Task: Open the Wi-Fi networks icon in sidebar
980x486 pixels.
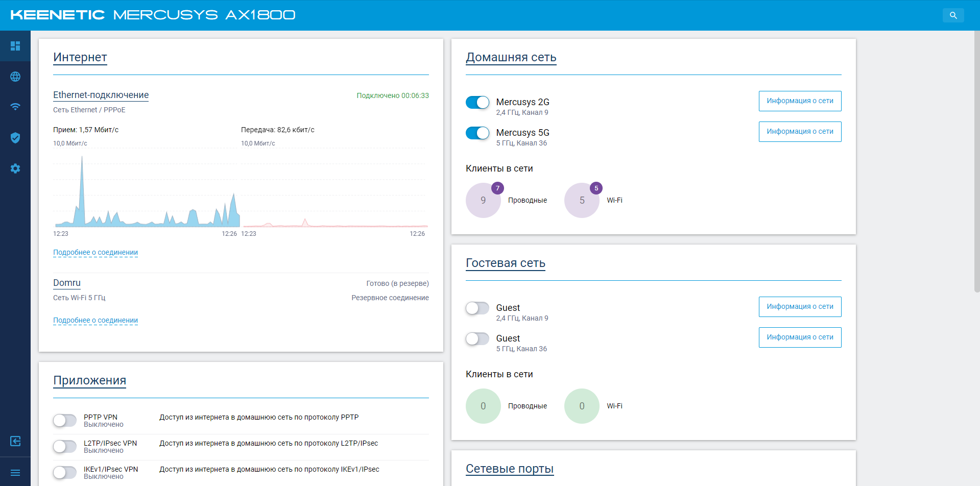Action: click(15, 107)
